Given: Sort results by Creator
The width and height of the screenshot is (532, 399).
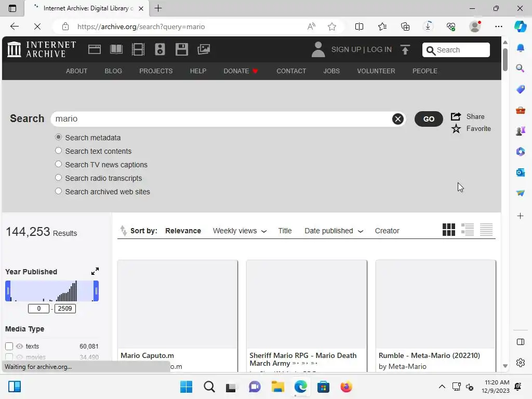Looking at the screenshot, I should [x=387, y=231].
